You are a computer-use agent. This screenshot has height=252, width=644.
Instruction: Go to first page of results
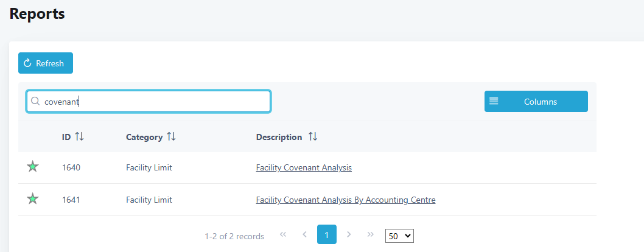click(283, 234)
